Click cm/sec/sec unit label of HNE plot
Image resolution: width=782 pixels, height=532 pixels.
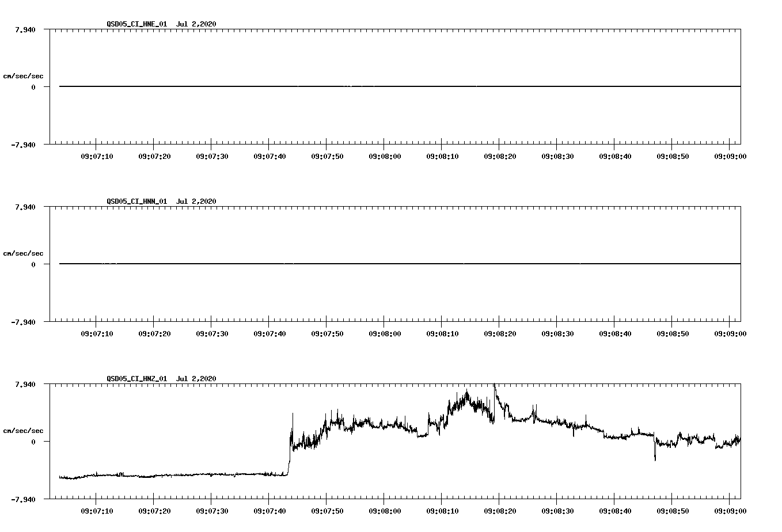tap(23, 76)
